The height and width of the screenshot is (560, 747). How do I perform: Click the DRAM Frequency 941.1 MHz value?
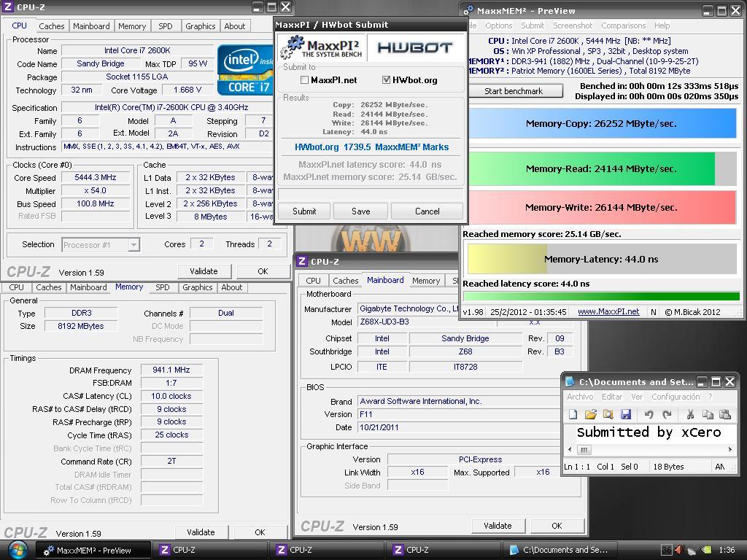171,370
